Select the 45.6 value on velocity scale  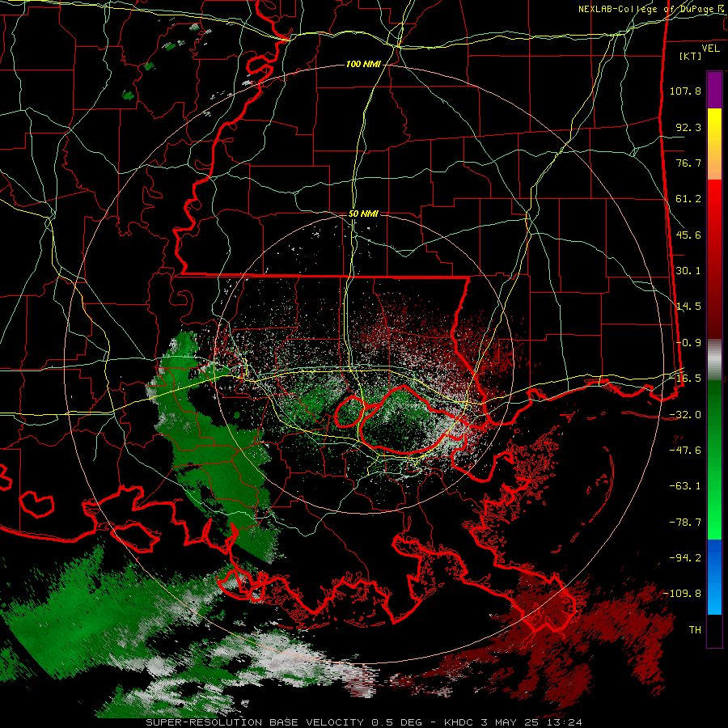coord(688,235)
